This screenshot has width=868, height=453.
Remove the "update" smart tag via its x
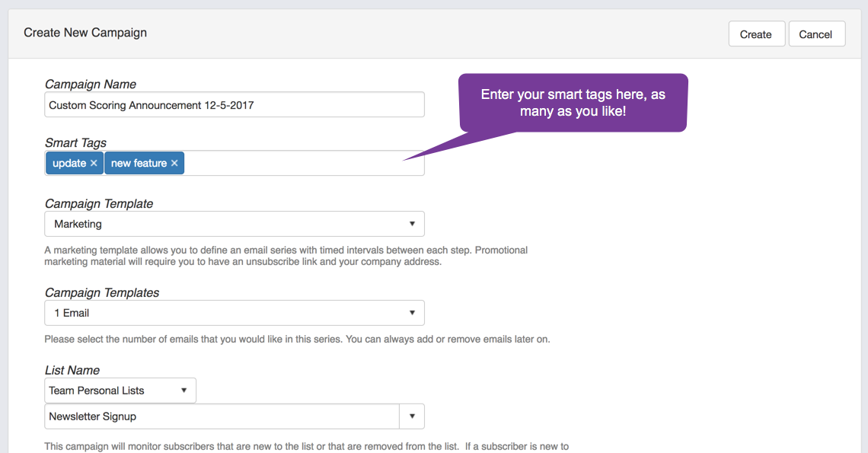94,163
